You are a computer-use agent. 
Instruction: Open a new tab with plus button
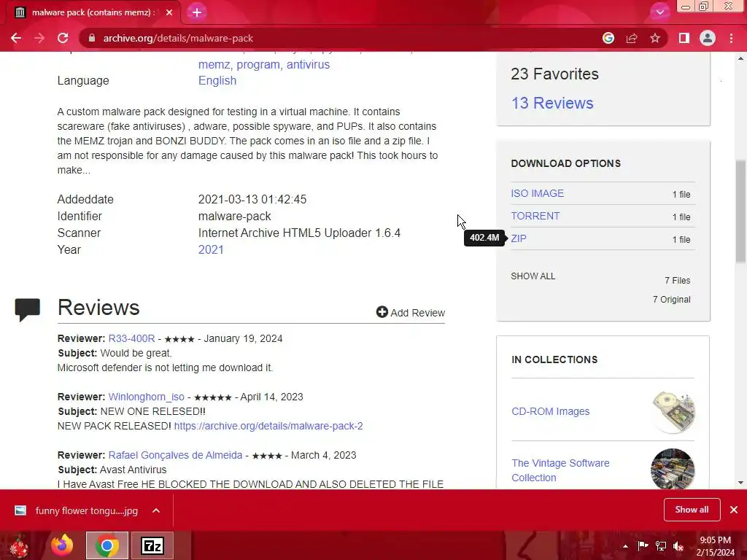197,12
